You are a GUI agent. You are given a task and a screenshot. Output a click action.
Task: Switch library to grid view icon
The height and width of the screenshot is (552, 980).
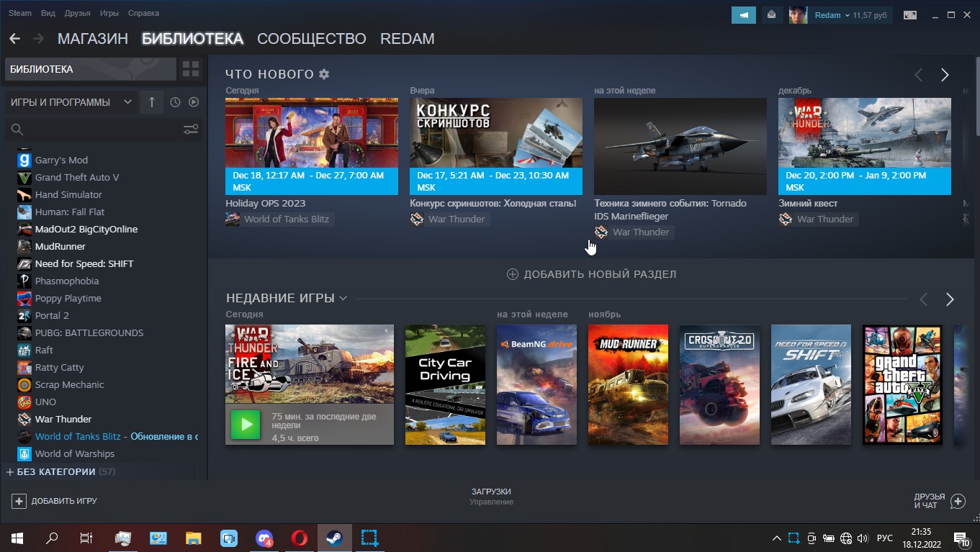coord(191,69)
